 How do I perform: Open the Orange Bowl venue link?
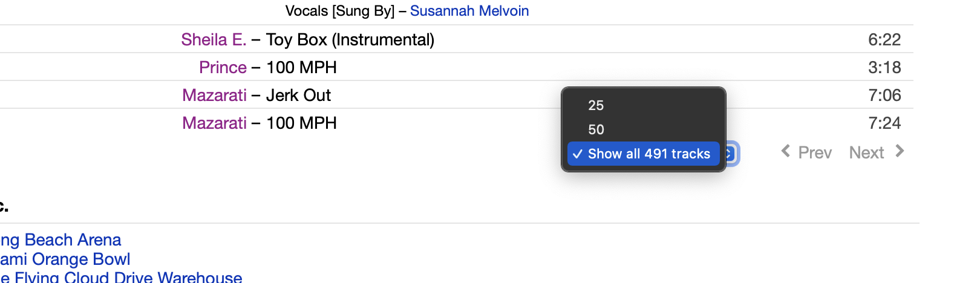point(65,259)
